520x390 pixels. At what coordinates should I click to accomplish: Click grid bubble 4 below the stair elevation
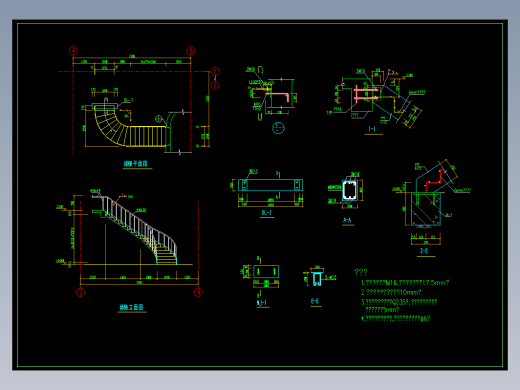point(198,292)
